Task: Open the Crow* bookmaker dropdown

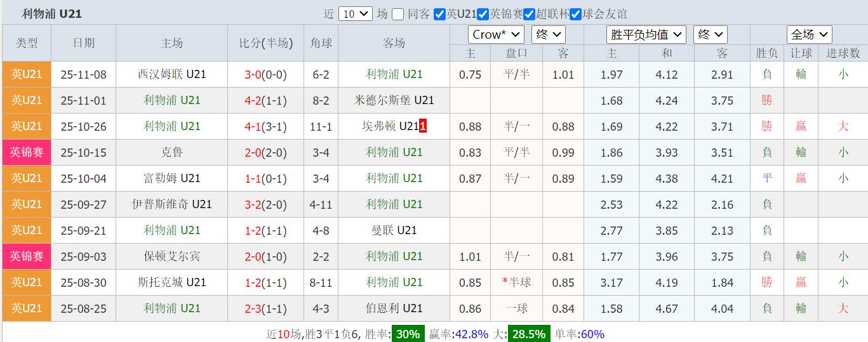Action: pyautogui.click(x=496, y=35)
